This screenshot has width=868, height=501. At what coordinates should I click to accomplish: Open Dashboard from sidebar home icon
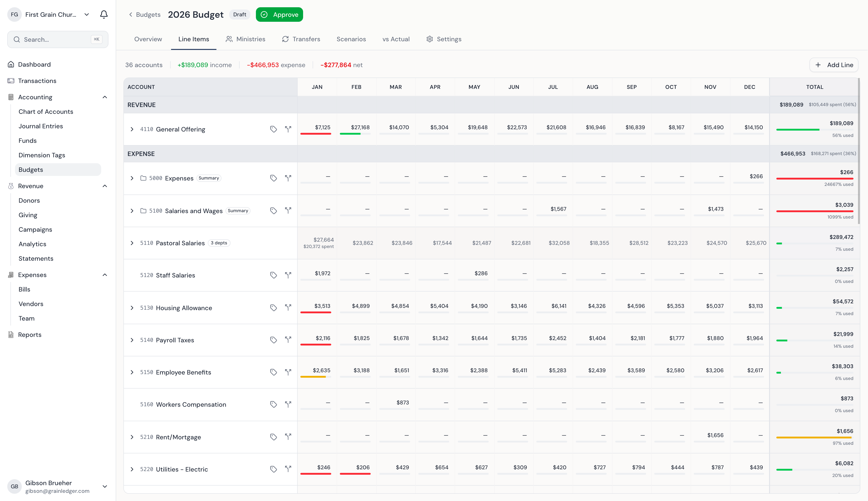(11, 64)
